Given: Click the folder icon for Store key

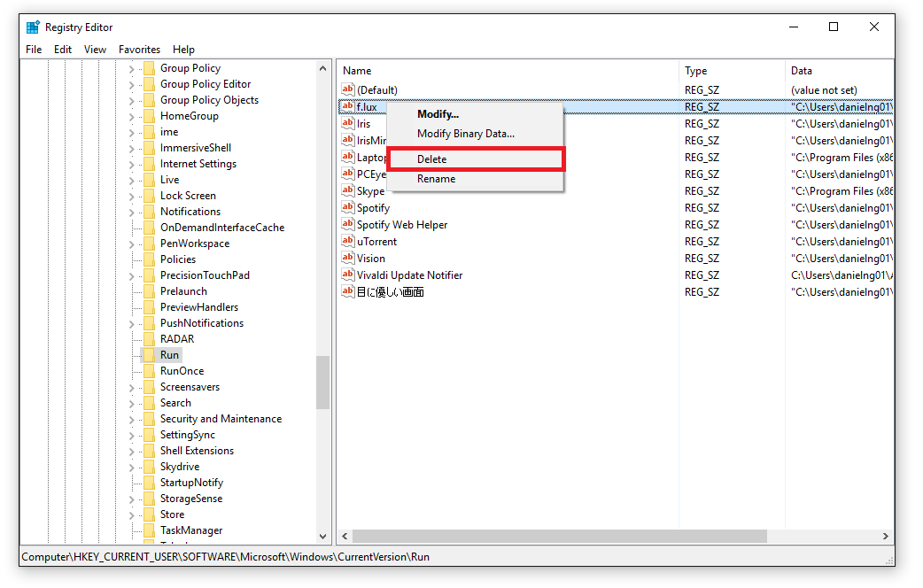Looking at the screenshot, I should [150, 514].
